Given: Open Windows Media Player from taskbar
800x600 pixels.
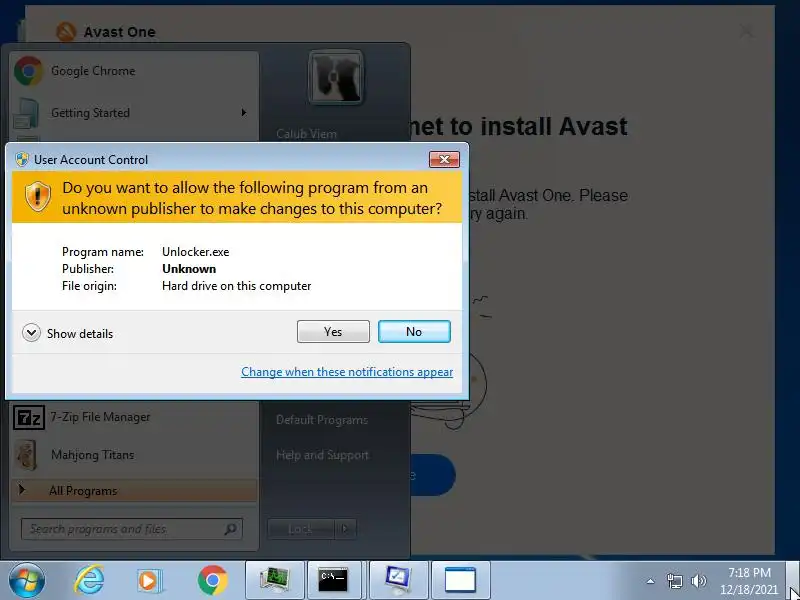Looking at the screenshot, I should point(150,581).
